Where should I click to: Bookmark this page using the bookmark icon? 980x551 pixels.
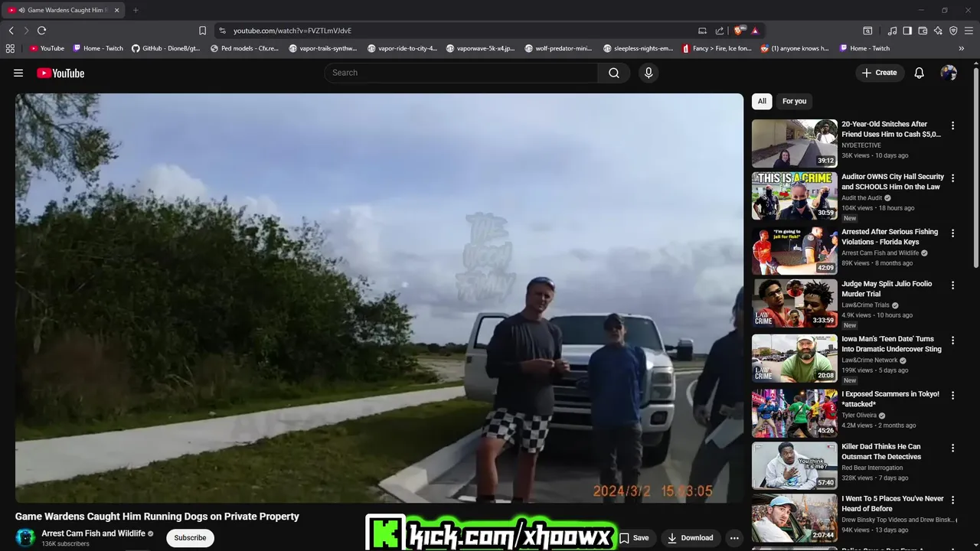pyautogui.click(x=202, y=31)
